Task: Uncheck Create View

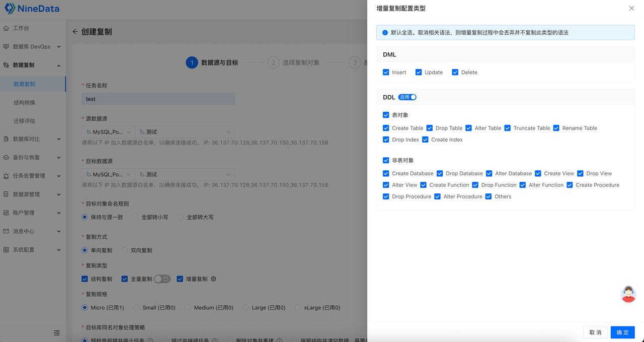Action: tap(538, 173)
